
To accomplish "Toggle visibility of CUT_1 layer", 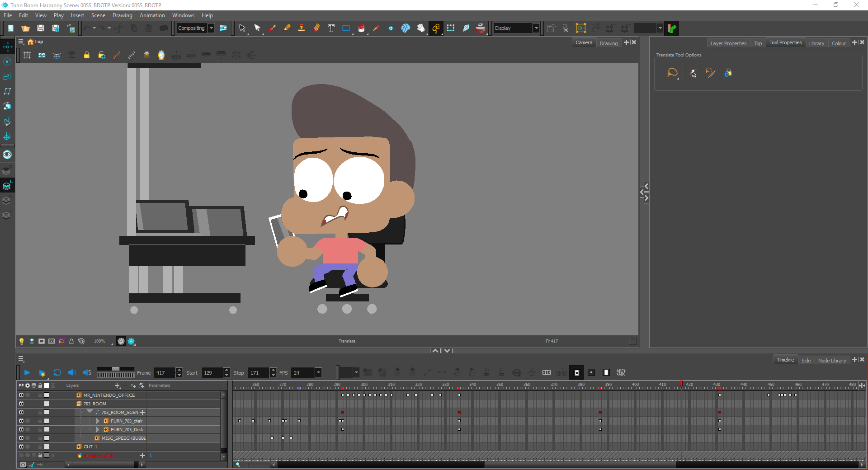I will [21, 446].
